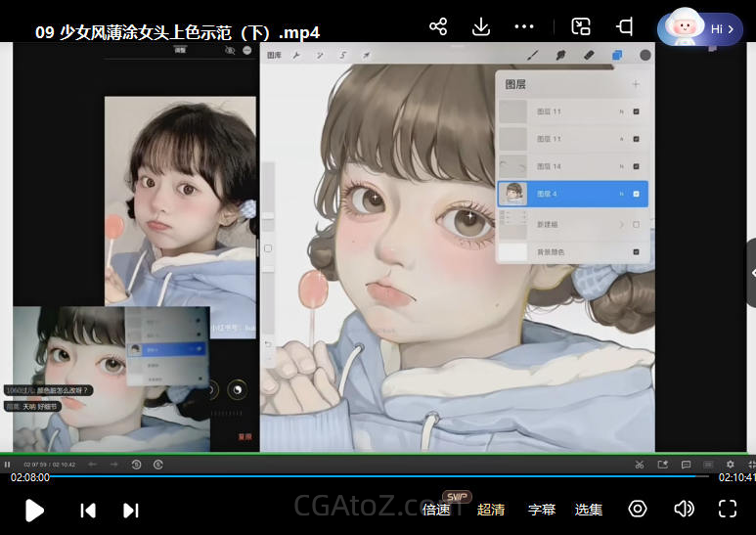Skip to the previous video

point(88,510)
